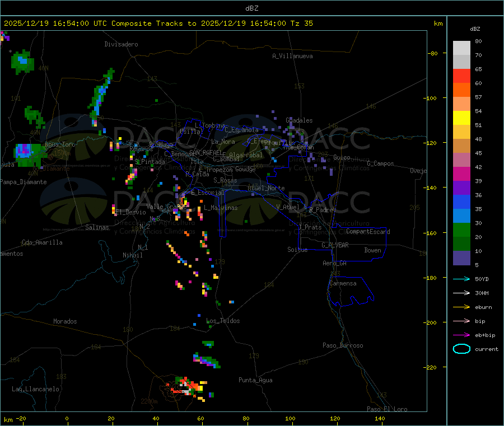Image resolution: width=504 pixels, height=426 pixels.
Task: Click the dBZ legend heading
Action: pyautogui.click(x=475, y=29)
